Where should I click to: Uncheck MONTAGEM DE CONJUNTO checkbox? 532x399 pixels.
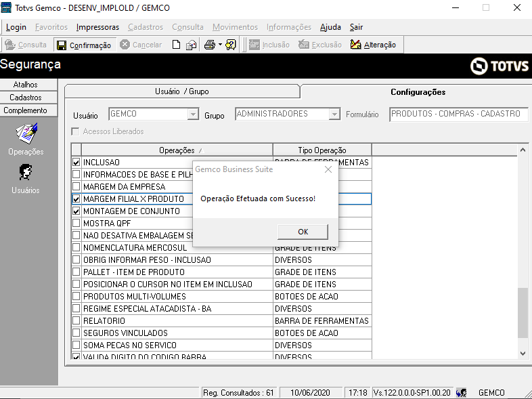click(76, 211)
